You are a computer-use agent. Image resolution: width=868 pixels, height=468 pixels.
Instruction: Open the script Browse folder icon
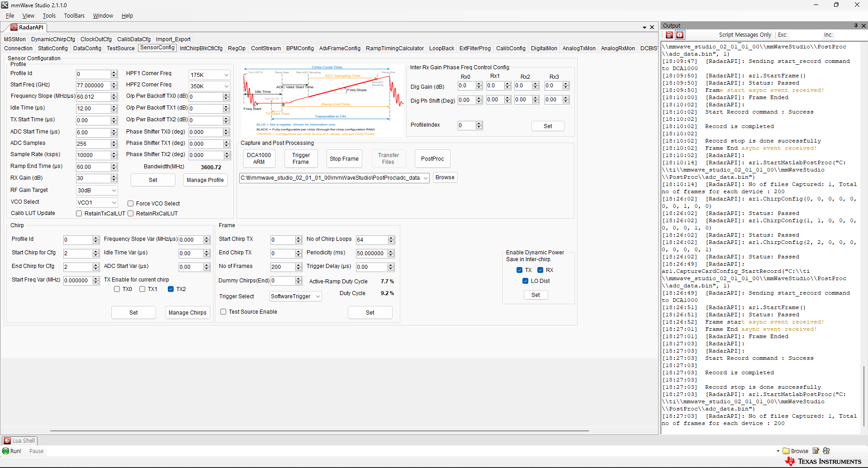(x=786, y=451)
